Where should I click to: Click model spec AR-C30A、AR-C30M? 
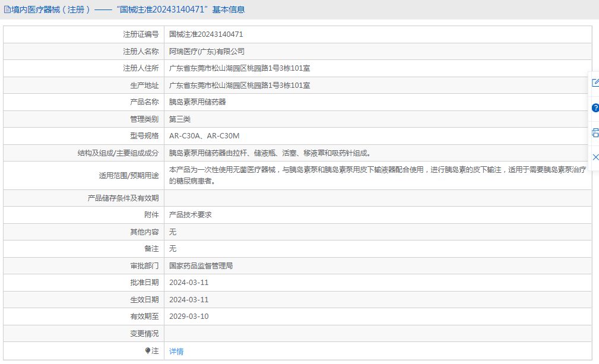(204, 136)
